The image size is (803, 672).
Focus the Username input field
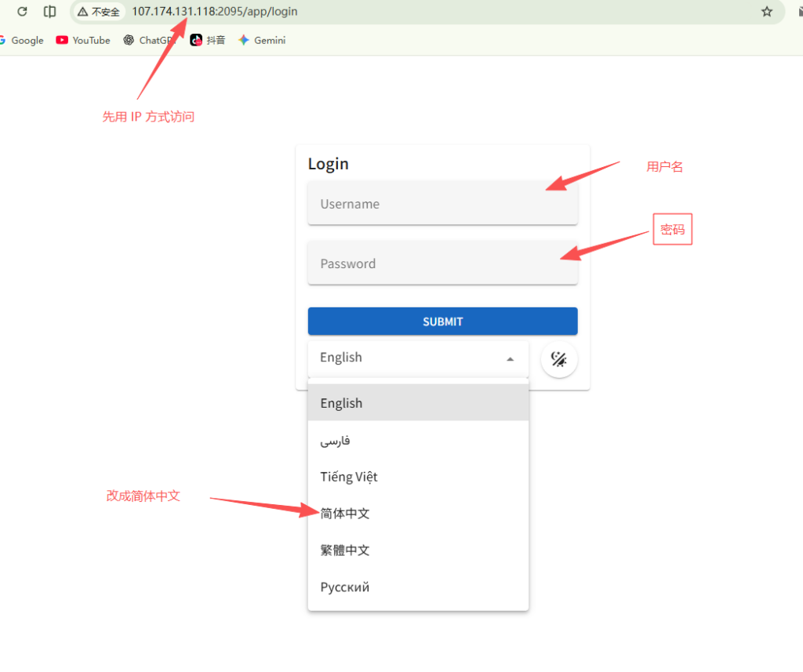click(x=442, y=204)
